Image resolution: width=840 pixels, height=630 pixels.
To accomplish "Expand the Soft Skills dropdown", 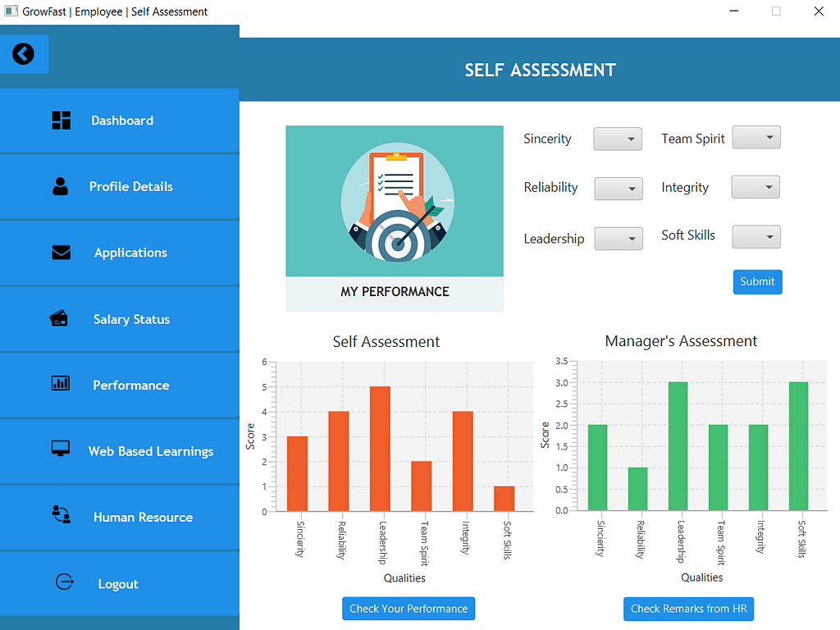I will [756, 237].
